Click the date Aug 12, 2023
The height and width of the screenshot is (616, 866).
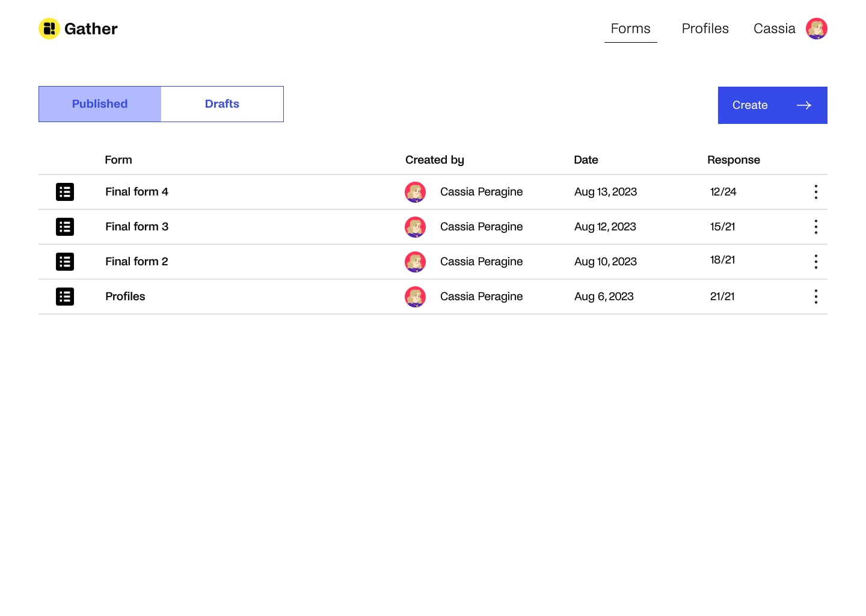pyautogui.click(x=605, y=227)
